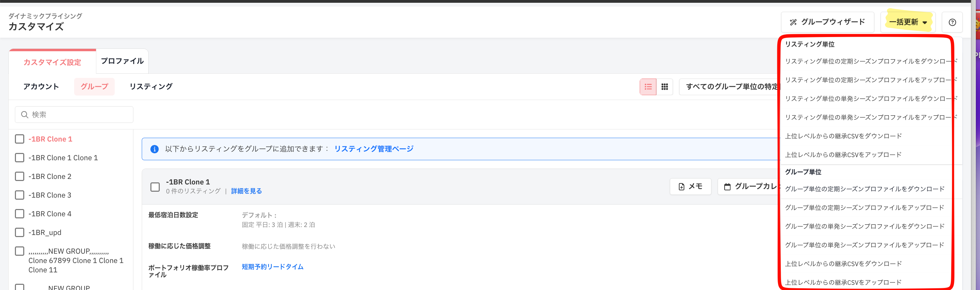Viewport: 980px width, 290px height.
Task: Check the -1BR Clone 3 checkbox
Action: coord(19,195)
